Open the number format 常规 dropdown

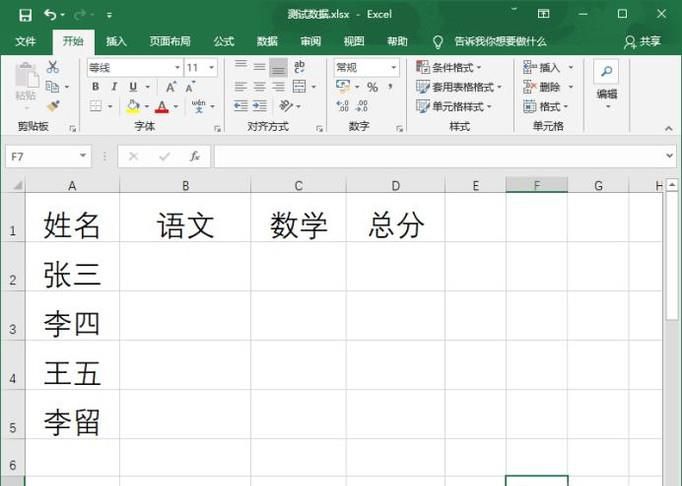(x=394, y=67)
